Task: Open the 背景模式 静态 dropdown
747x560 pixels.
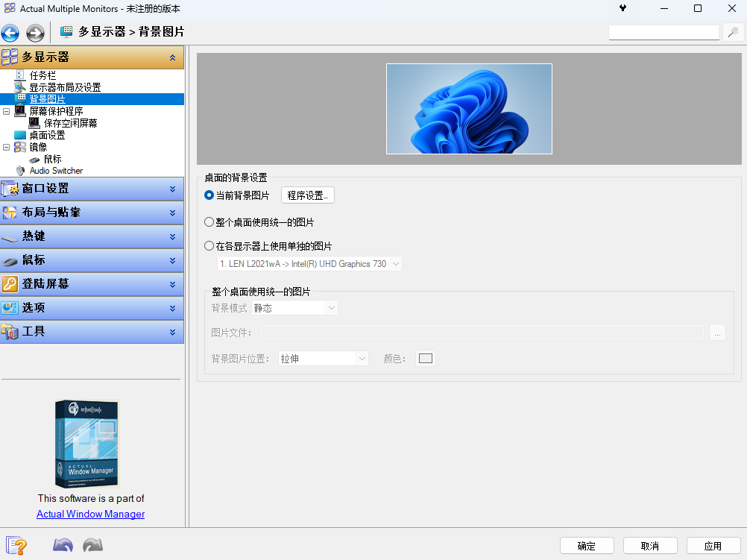Action: coord(294,308)
